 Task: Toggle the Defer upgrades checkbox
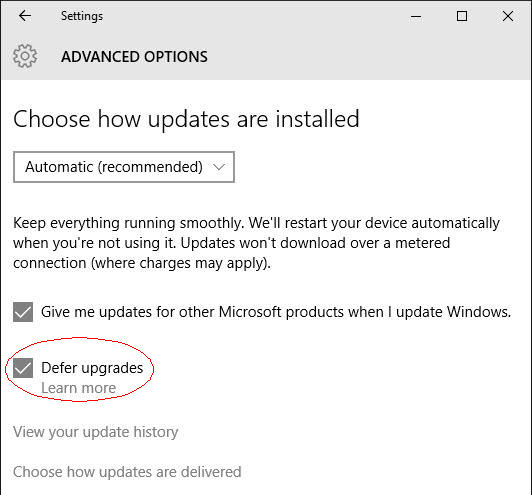(23, 368)
